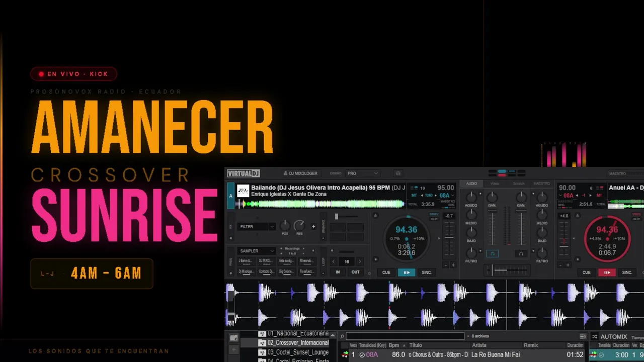Switch to Scratch mixer tab

[519, 184]
